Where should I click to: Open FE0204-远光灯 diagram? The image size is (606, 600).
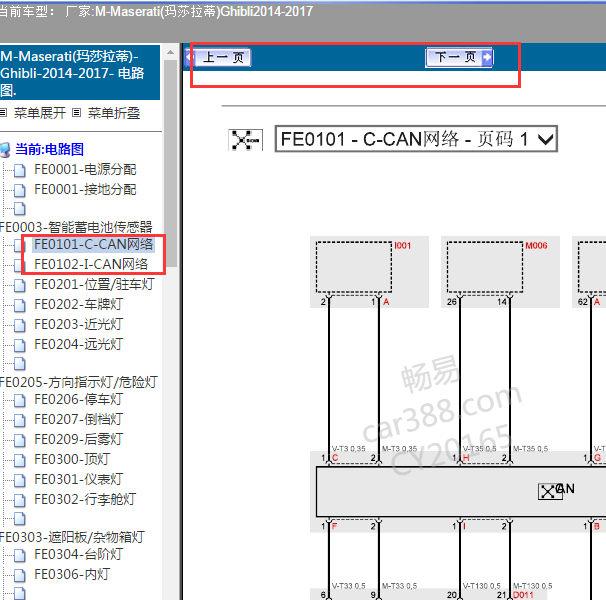78,344
